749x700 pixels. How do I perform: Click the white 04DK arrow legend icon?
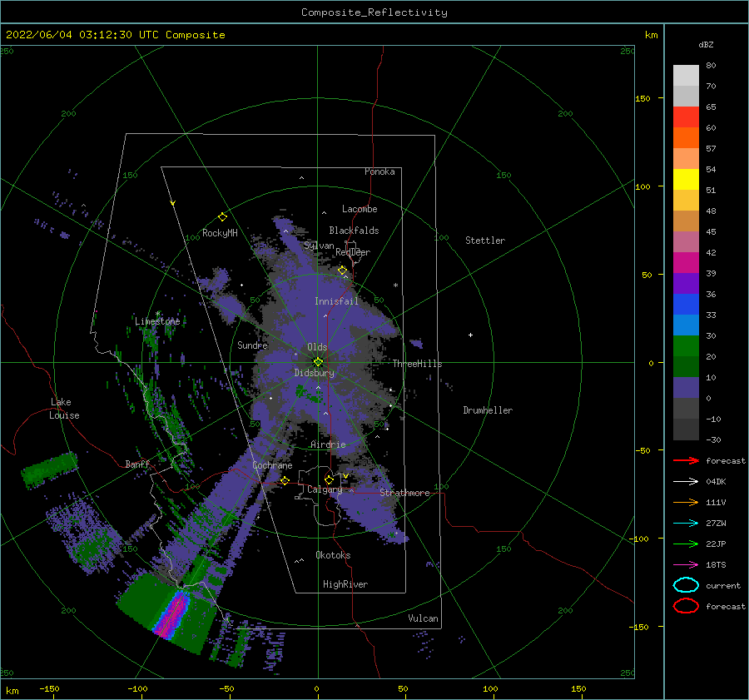[x=686, y=481]
